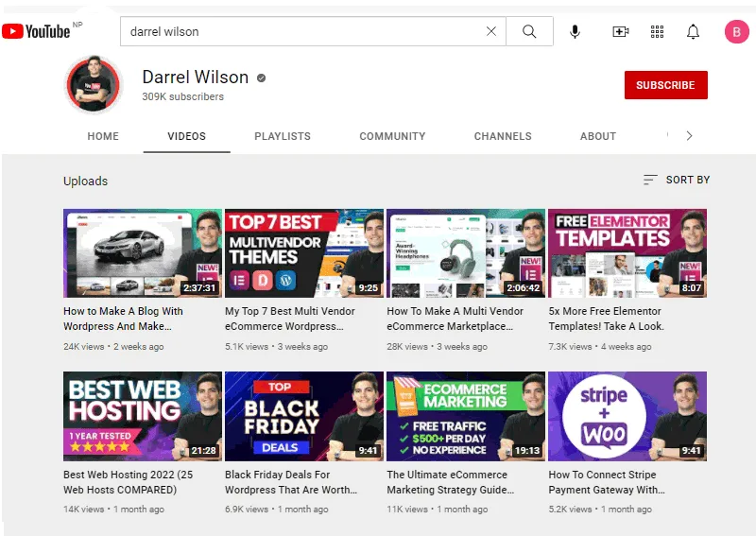Click title How to Make A Blog With Wordpress
Screen dimensions: 756x536
pyautogui.click(x=123, y=319)
